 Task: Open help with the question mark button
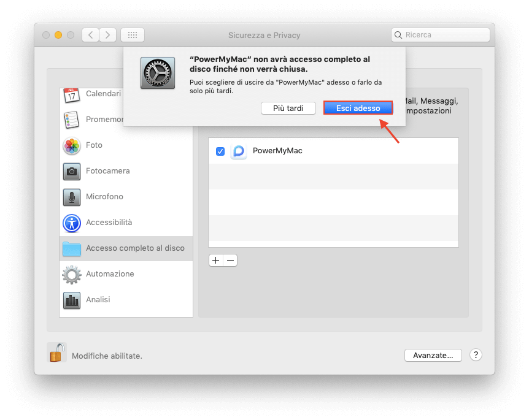pos(476,355)
